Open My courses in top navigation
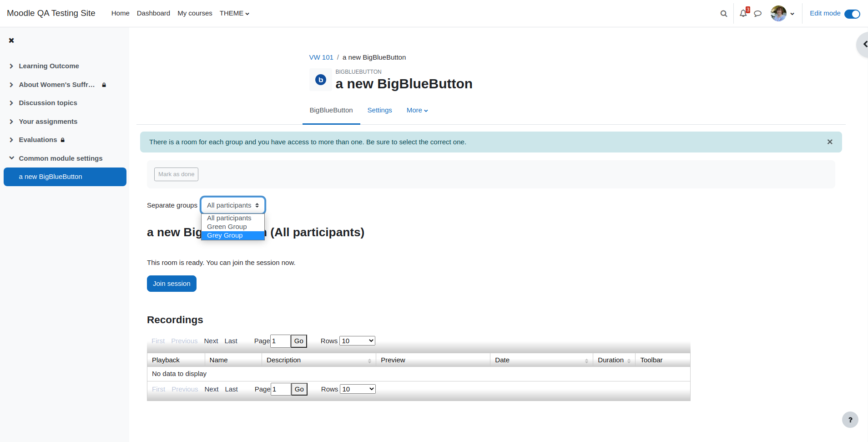 pos(195,13)
